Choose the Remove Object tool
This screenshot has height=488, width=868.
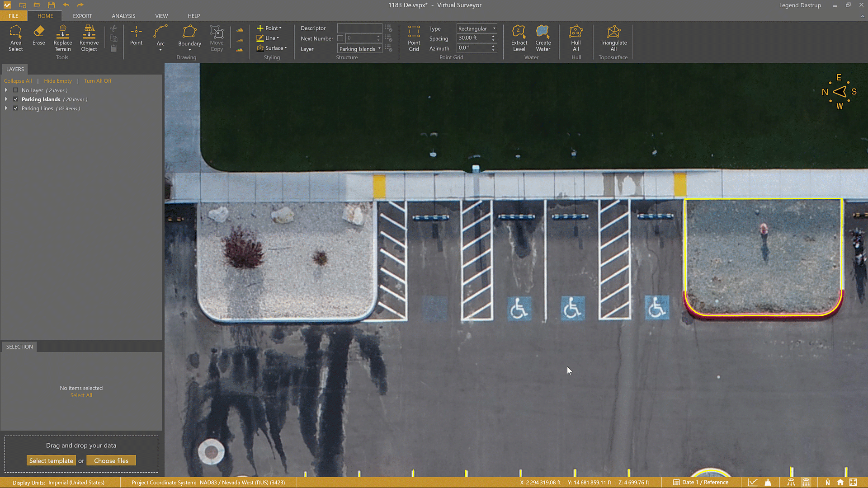pos(89,38)
